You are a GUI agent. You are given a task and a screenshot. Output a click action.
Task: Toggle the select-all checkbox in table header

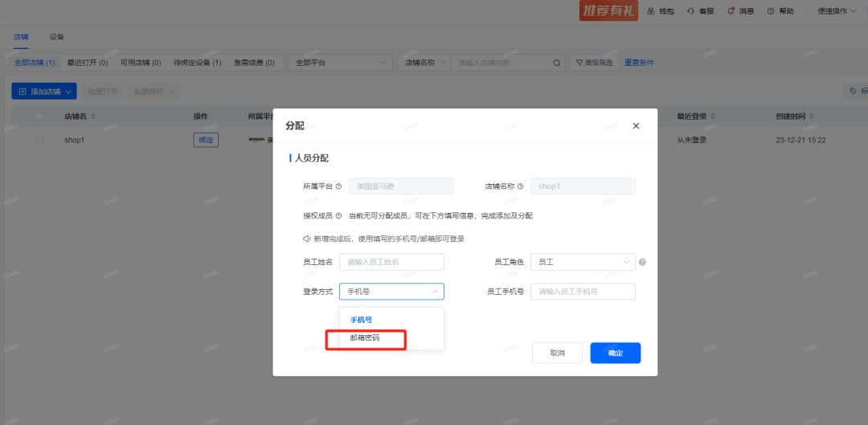(x=39, y=116)
